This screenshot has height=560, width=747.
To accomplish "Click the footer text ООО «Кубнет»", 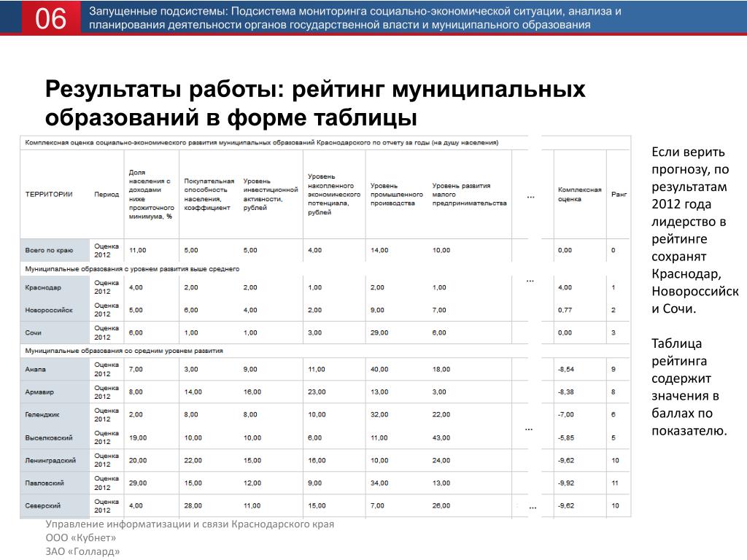I will pyautogui.click(x=80, y=537).
